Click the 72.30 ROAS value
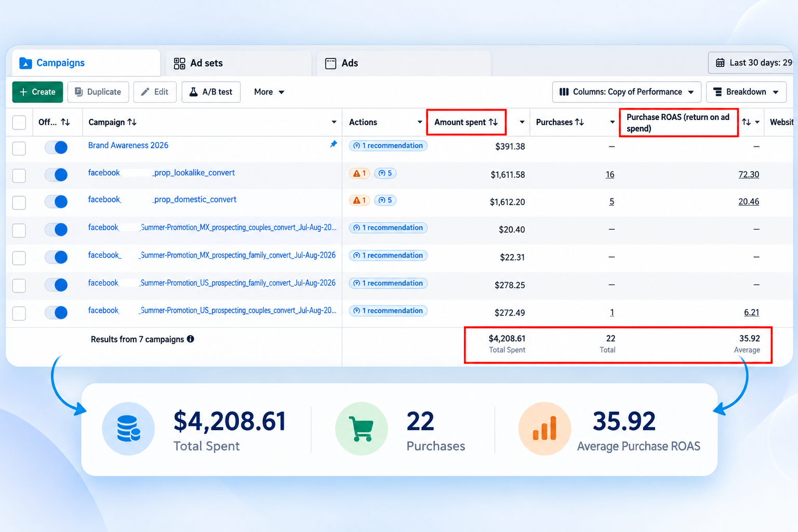798x532 pixels. (x=749, y=175)
